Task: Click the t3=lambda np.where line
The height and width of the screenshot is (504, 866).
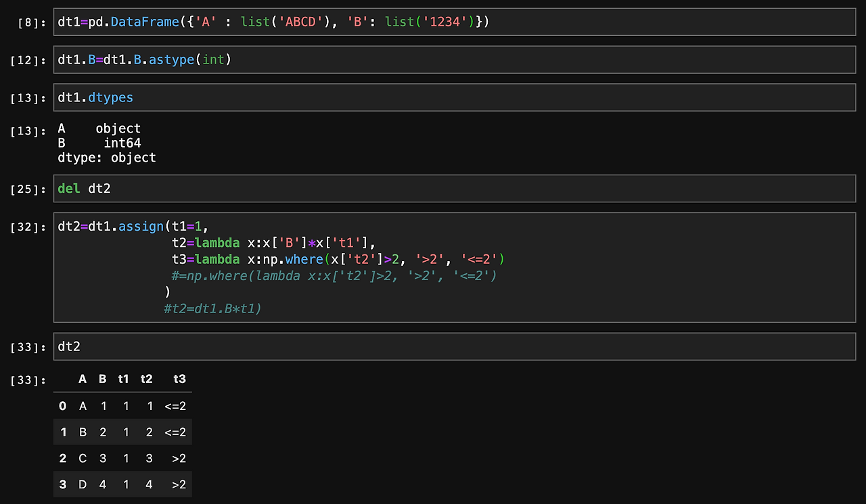Action: click(x=338, y=259)
